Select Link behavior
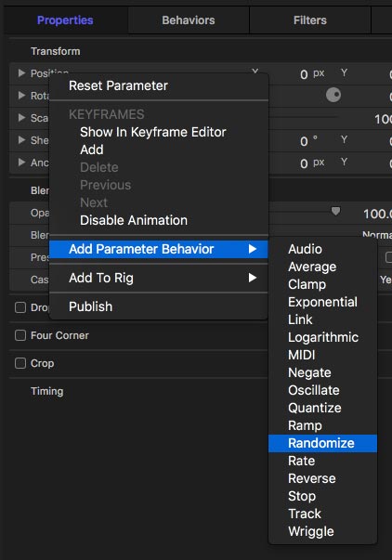This screenshot has width=392, height=560. pos(322,319)
